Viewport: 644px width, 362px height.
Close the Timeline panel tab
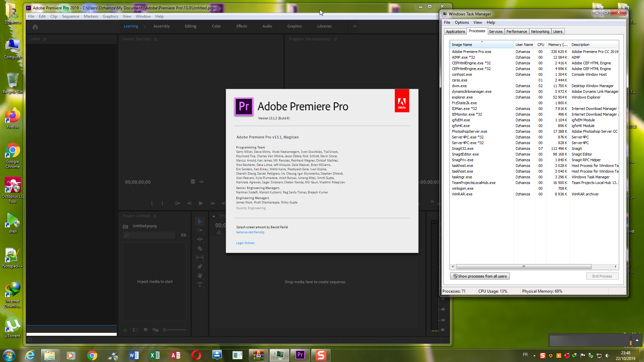[214, 216]
